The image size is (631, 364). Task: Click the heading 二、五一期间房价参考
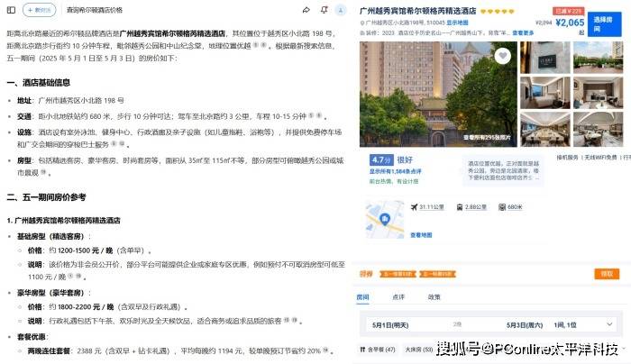(x=46, y=197)
